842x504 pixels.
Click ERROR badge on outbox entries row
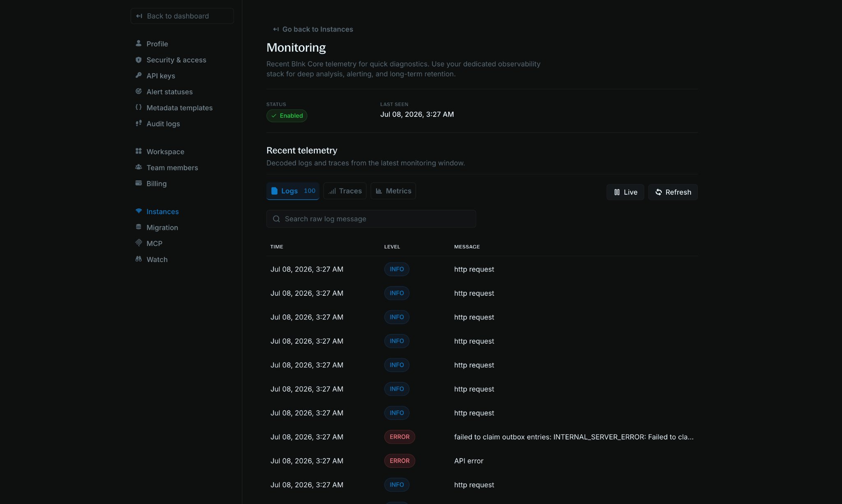click(x=400, y=437)
